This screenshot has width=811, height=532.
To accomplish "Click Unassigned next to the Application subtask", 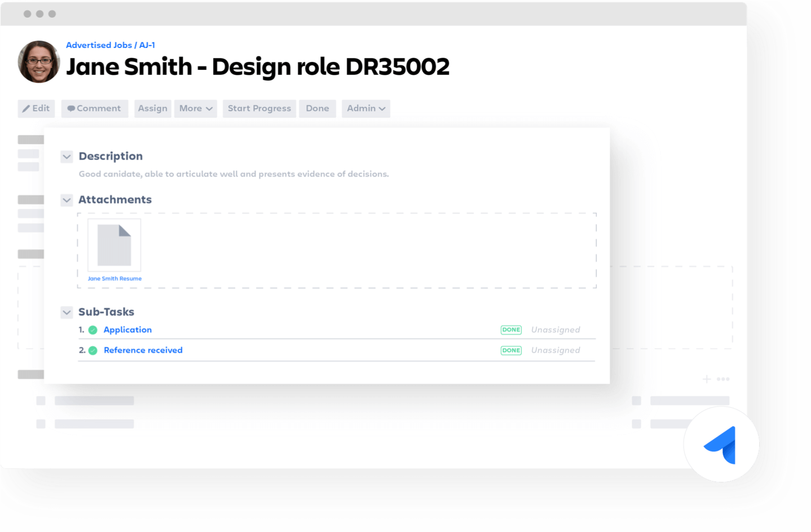I will (555, 330).
